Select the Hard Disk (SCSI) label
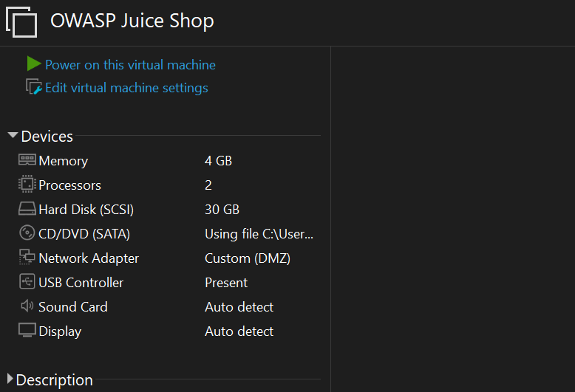 (x=86, y=210)
